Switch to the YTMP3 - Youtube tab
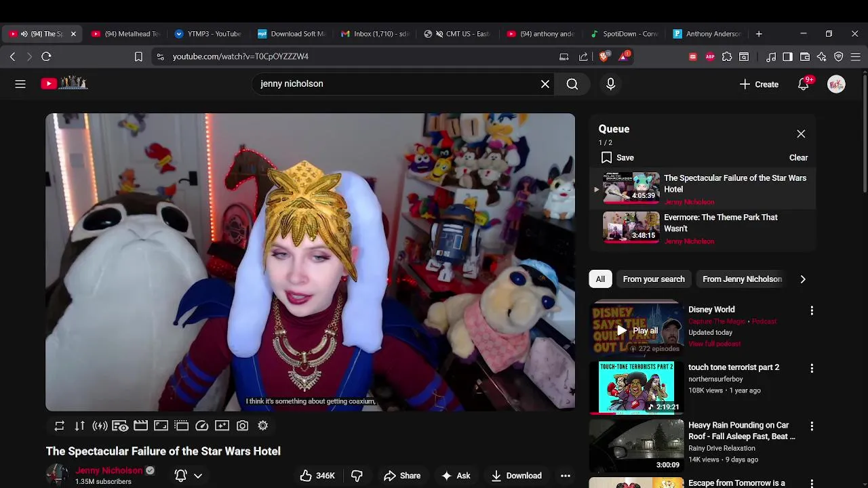The height and width of the screenshot is (488, 868). (208, 34)
